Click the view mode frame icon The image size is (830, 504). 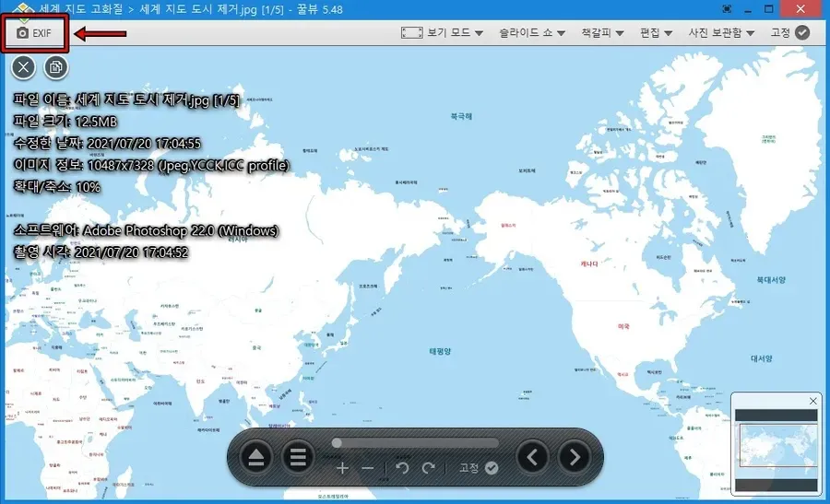tap(412, 33)
